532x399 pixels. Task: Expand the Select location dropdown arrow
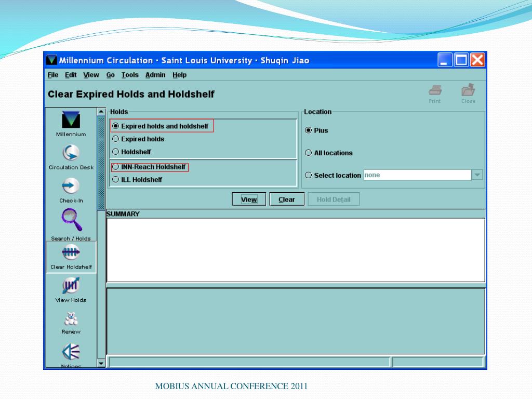tap(477, 175)
